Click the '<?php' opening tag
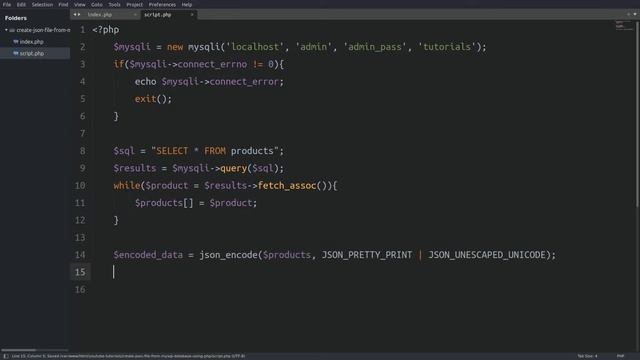640x360 pixels. pos(106,30)
